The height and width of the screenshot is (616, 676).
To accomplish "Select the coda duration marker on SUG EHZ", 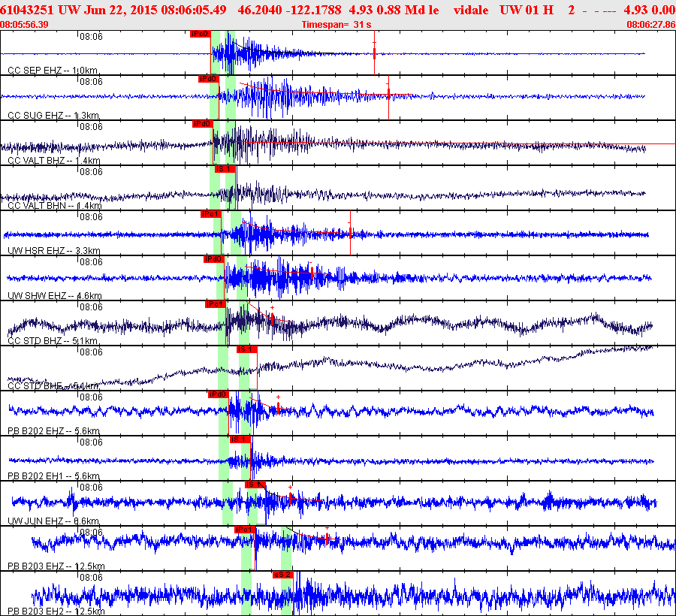I will click(x=388, y=94).
